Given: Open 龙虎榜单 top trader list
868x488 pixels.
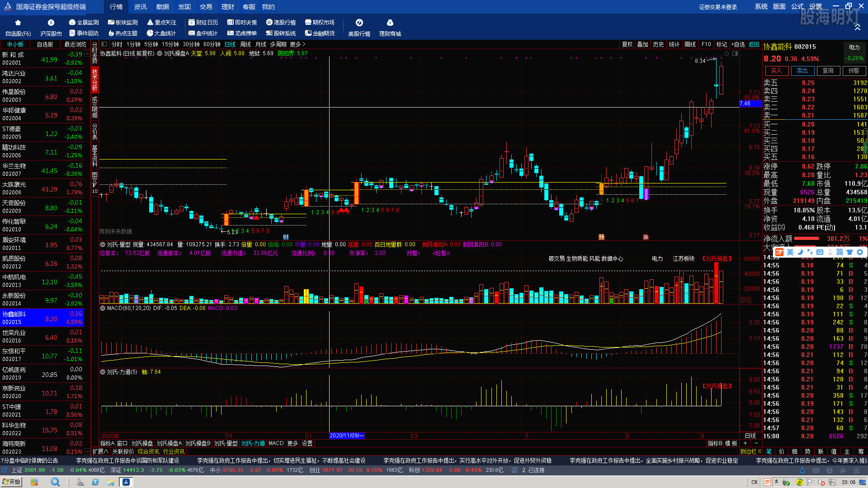Looking at the screenshot, I should [242, 33].
